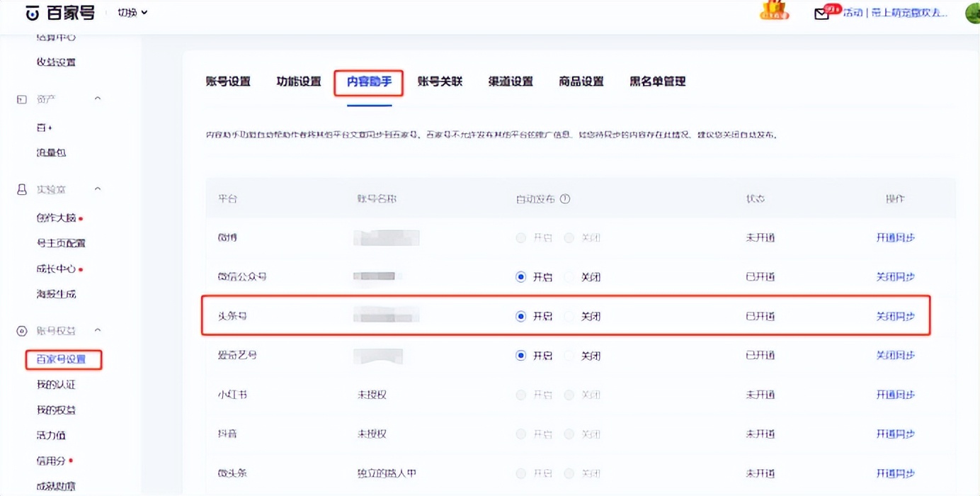Click the gift box promotion icon
The height and width of the screenshot is (496, 980).
(774, 10)
